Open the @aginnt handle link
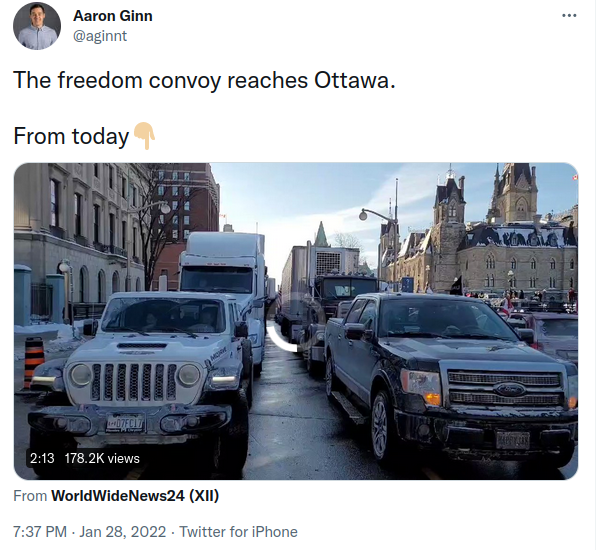 [100, 36]
